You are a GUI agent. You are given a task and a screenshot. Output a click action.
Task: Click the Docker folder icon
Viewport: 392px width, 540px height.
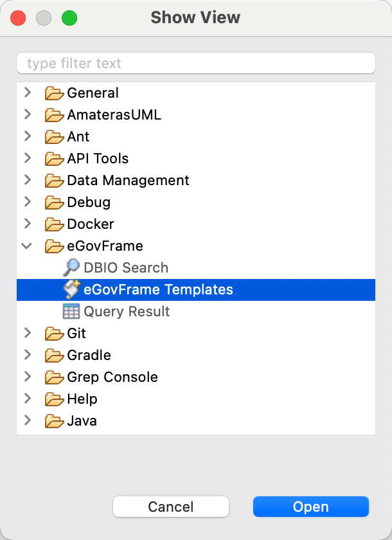[x=53, y=224]
